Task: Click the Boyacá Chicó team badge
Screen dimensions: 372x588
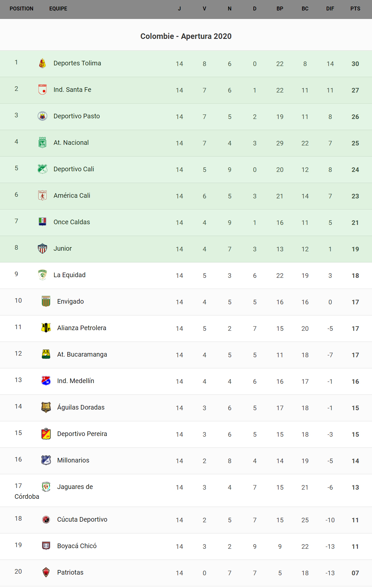Action: pyautogui.click(x=46, y=546)
